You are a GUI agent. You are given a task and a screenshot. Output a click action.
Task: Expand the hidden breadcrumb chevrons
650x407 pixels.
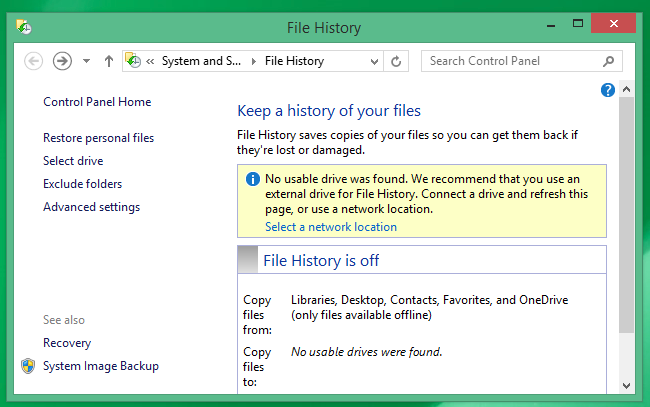click(x=150, y=61)
